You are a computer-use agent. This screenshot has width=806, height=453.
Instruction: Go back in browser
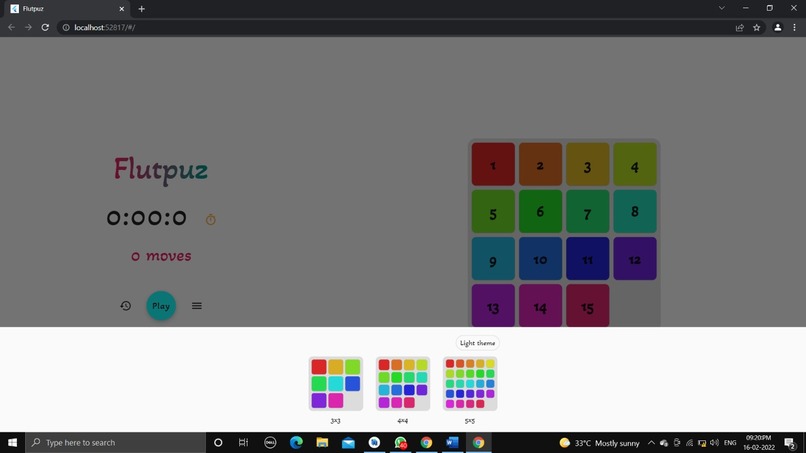(x=11, y=27)
